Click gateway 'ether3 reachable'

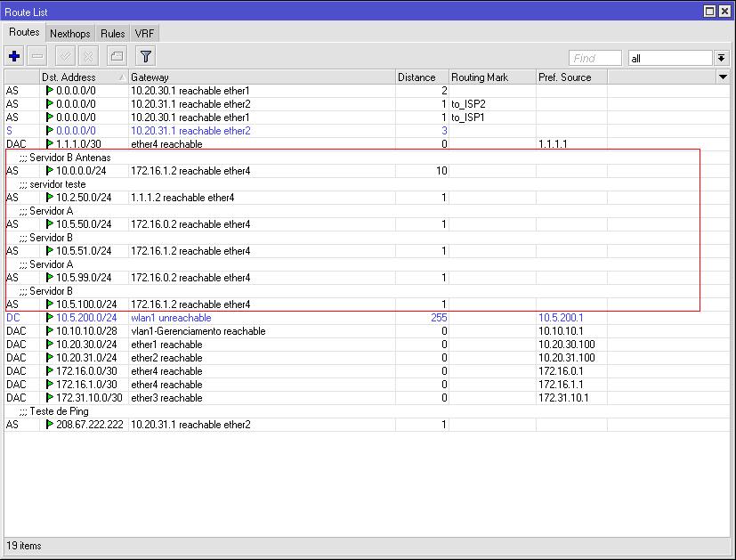point(166,398)
